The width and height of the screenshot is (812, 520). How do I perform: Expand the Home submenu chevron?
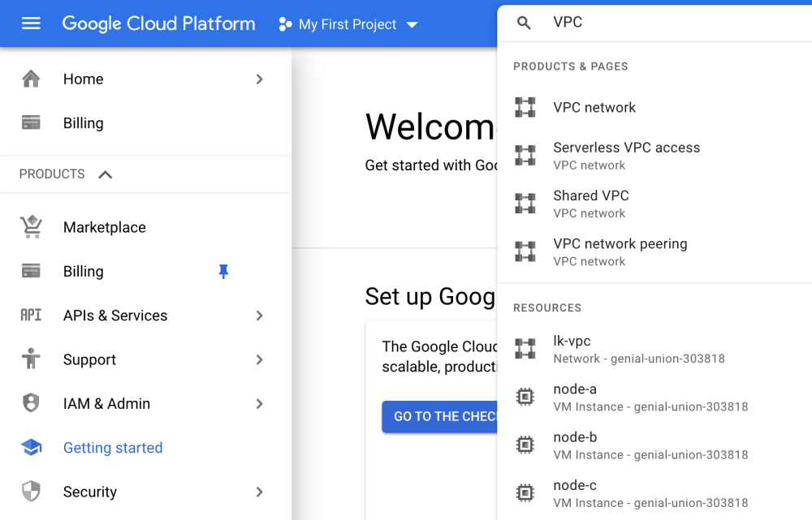coord(260,79)
